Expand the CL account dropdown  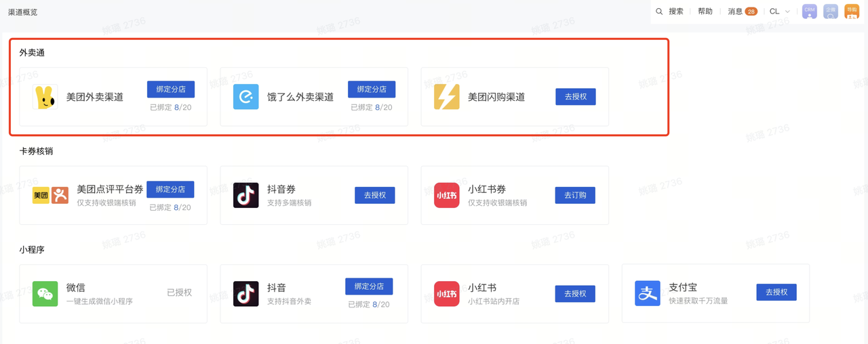pyautogui.click(x=780, y=12)
